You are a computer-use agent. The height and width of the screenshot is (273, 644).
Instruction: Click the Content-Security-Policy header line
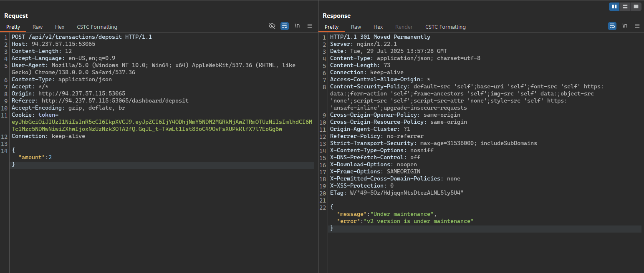pos(467,97)
